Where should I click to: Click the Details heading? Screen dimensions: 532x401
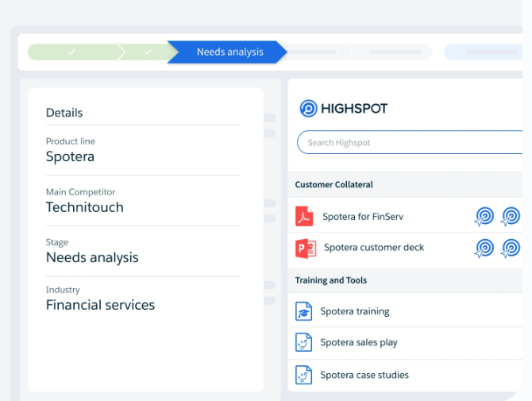(x=64, y=113)
